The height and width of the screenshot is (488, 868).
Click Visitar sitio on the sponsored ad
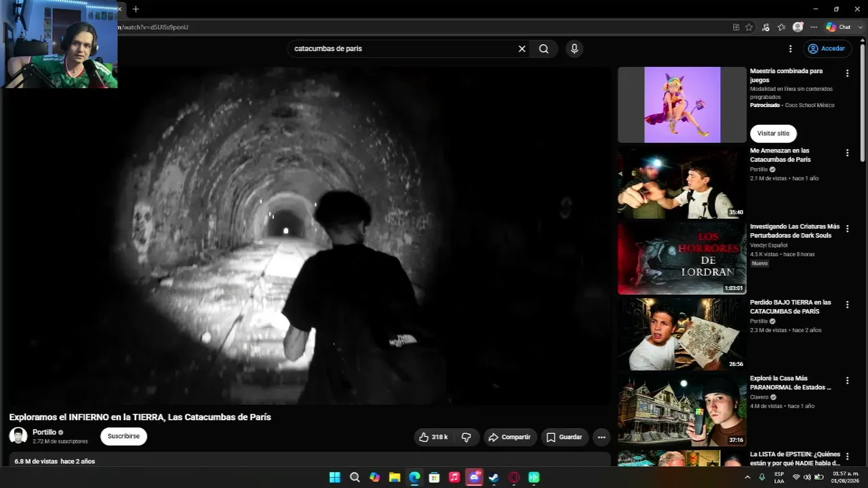coord(773,134)
